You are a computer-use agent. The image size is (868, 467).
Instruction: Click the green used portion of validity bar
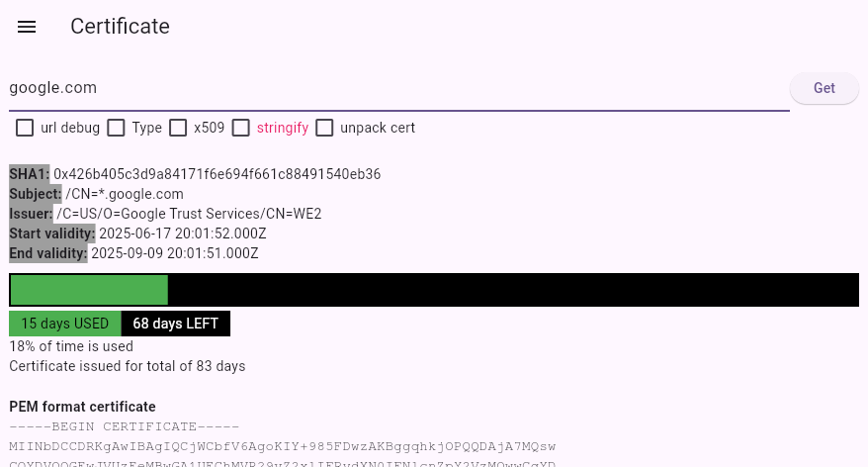[x=89, y=290]
